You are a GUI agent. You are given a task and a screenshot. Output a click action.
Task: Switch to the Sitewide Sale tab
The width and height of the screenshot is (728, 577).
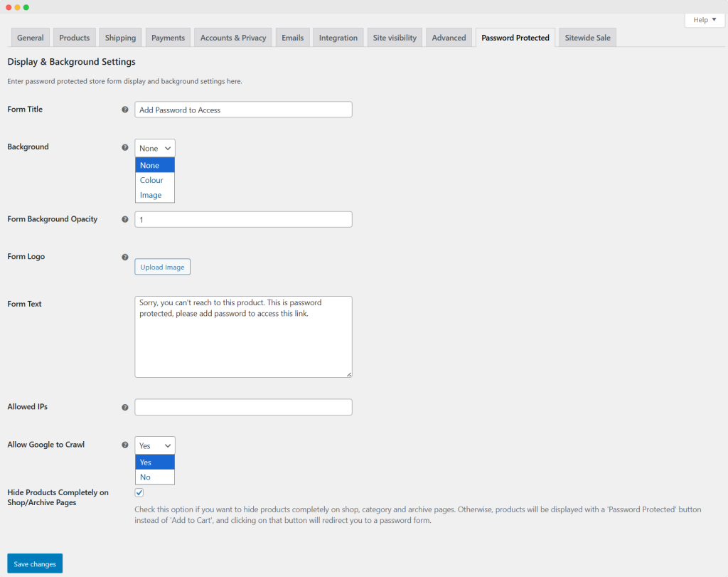587,38
